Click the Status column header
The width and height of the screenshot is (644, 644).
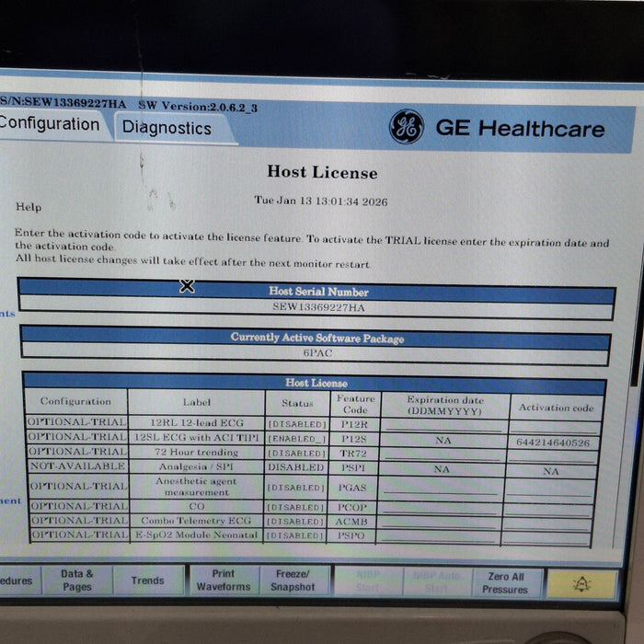297,403
